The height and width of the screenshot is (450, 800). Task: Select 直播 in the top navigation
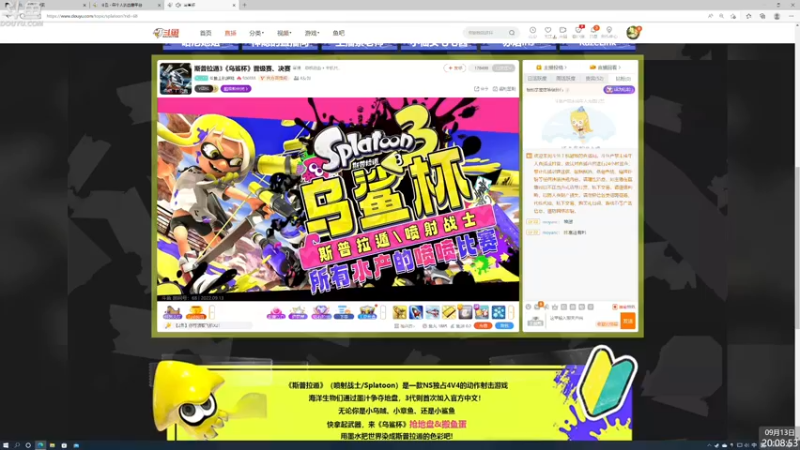[x=230, y=33]
